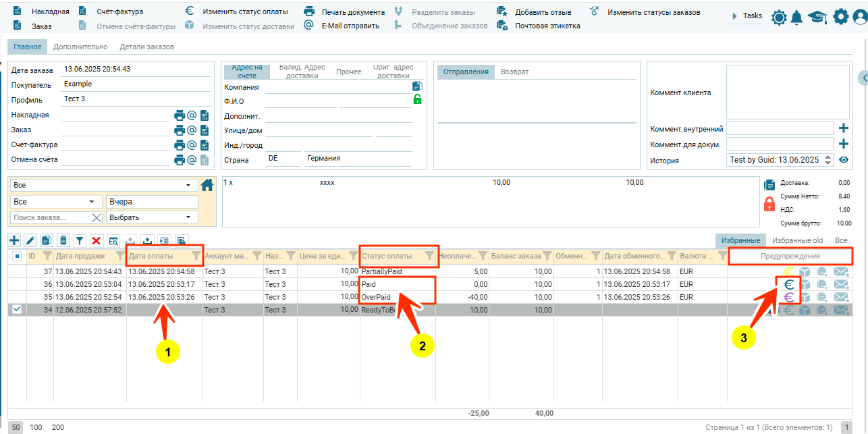Open the Выбрать dropdown

[152, 217]
